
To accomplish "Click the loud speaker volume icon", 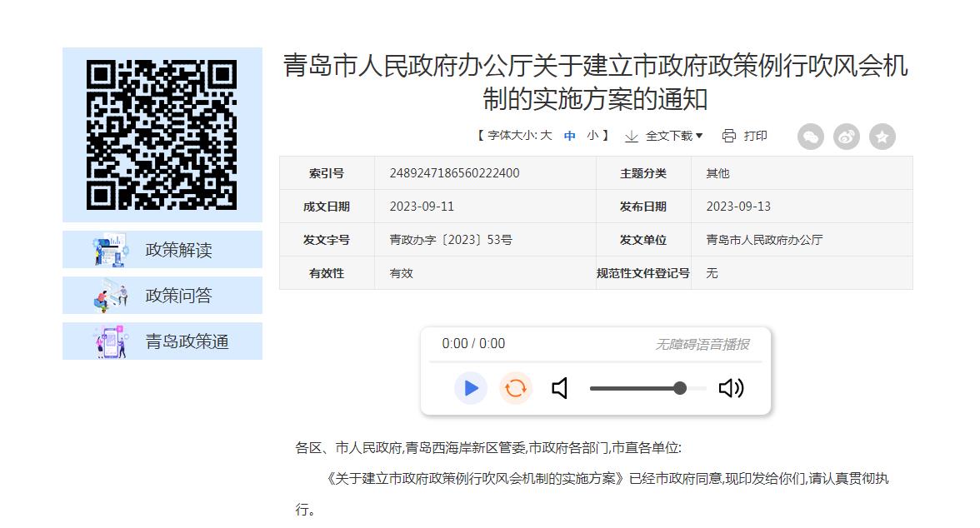I will [x=731, y=388].
